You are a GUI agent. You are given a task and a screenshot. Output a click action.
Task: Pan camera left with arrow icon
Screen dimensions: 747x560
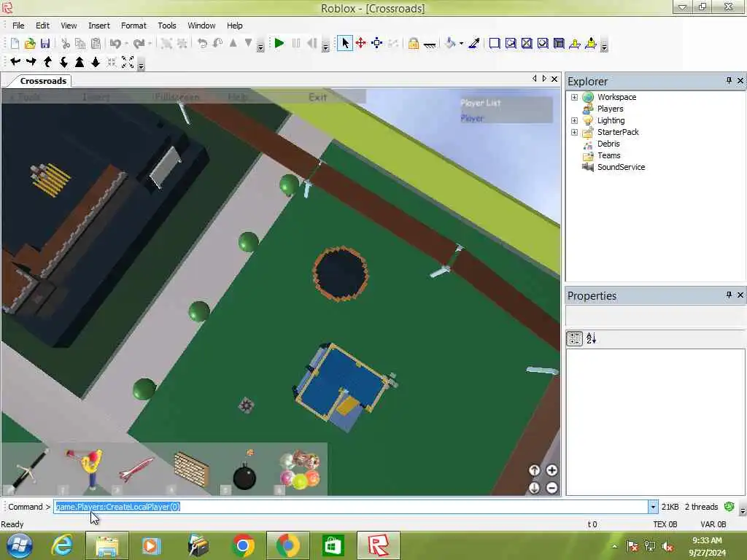15,61
